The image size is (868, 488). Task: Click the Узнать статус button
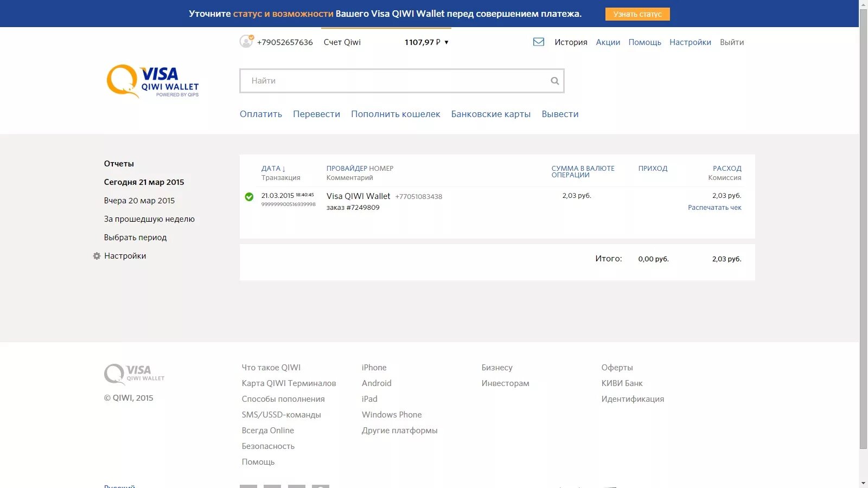[x=637, y=14]
